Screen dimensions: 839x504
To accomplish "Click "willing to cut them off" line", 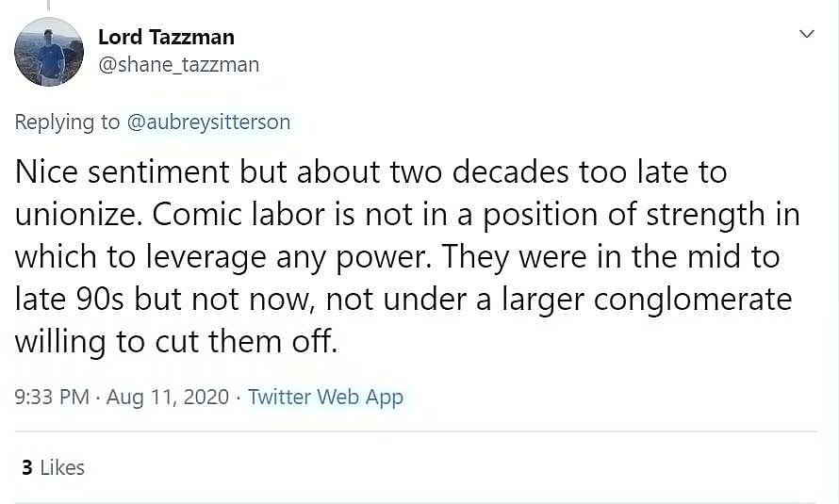I will [175, 341].
